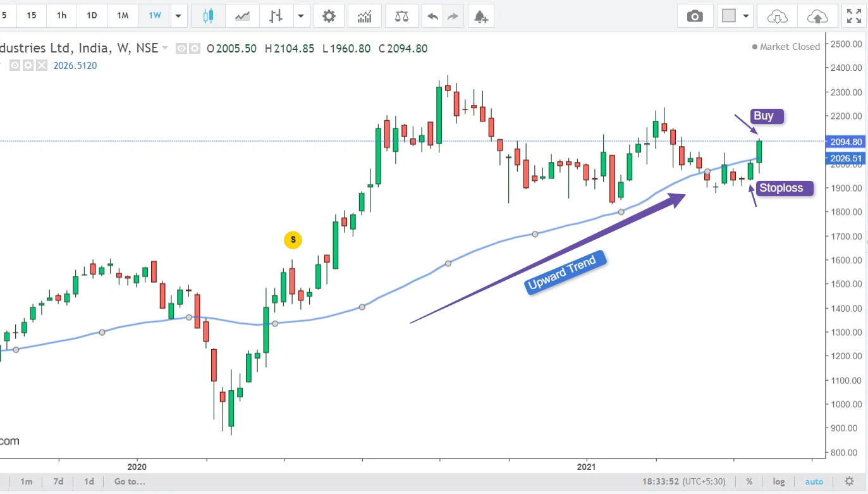The image size is (868, 494).
Task: Open the indicators chart icon
Action: click(x=365, y=16)
